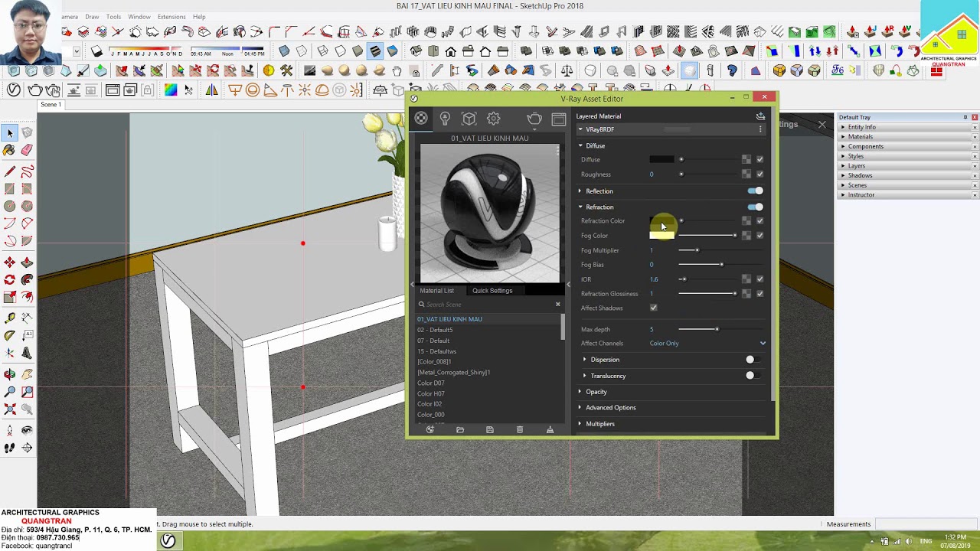
Task: Select material [Metal_Corrogated_Shiny]1
Action: tap(453, 373)
